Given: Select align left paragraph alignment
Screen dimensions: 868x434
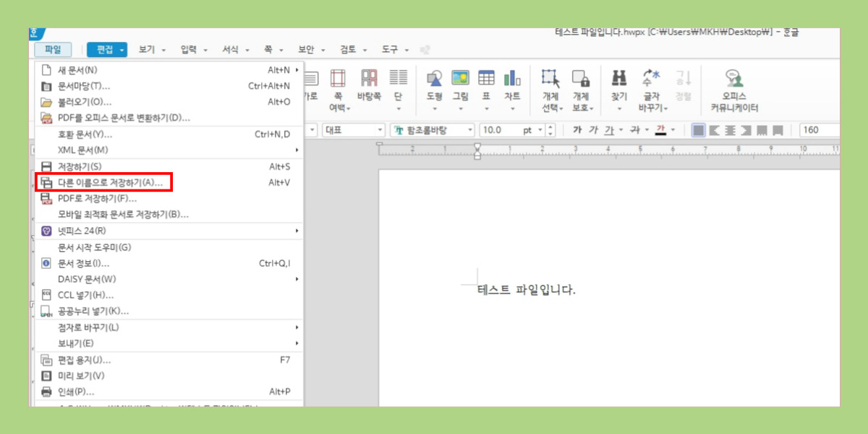Looking at the screenshot, I should pos(715,130).
